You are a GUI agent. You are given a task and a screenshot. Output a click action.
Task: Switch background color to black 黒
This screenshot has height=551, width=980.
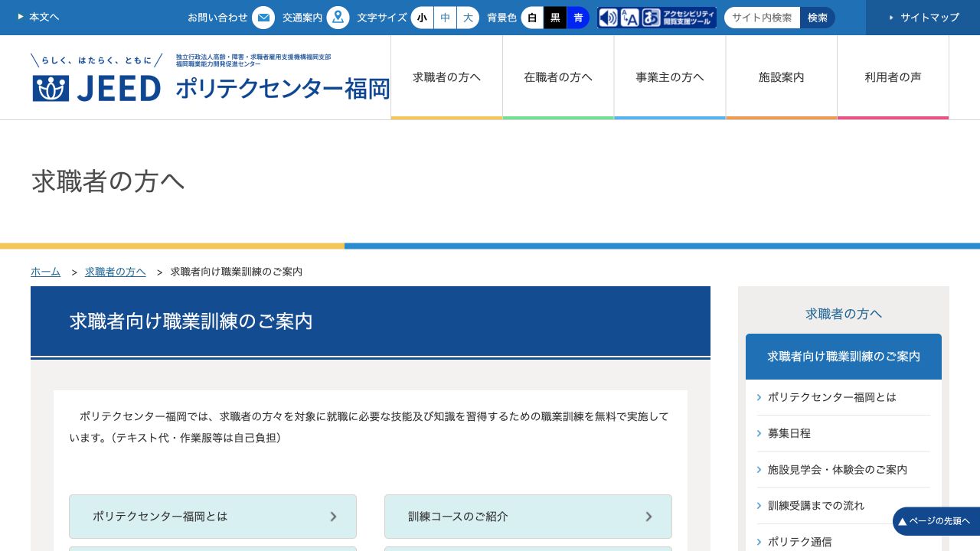tap(555, 18)
